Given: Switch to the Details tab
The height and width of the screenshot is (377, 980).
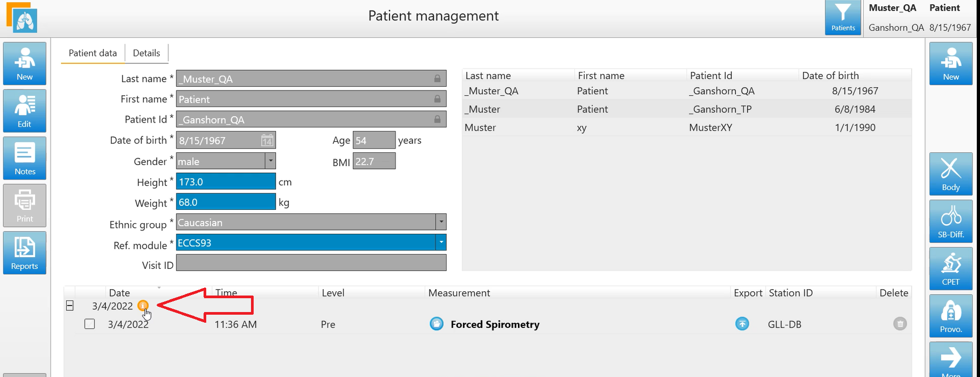Looking at the screenshot, I should tap(147, 53).
